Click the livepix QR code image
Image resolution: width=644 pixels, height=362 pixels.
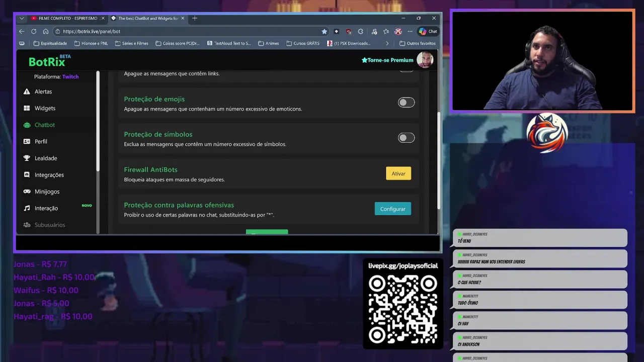pyautogui.click(x=403, y=309)
